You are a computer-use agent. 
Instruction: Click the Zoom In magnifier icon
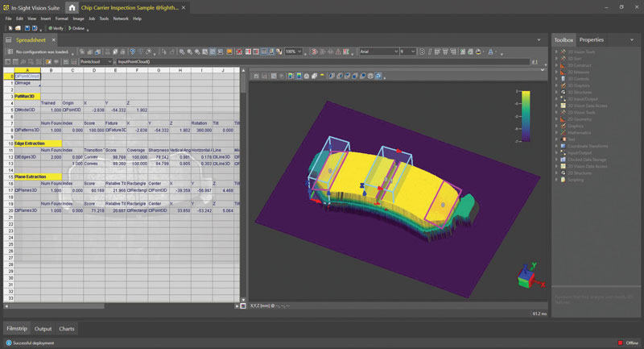click(182, 52)
